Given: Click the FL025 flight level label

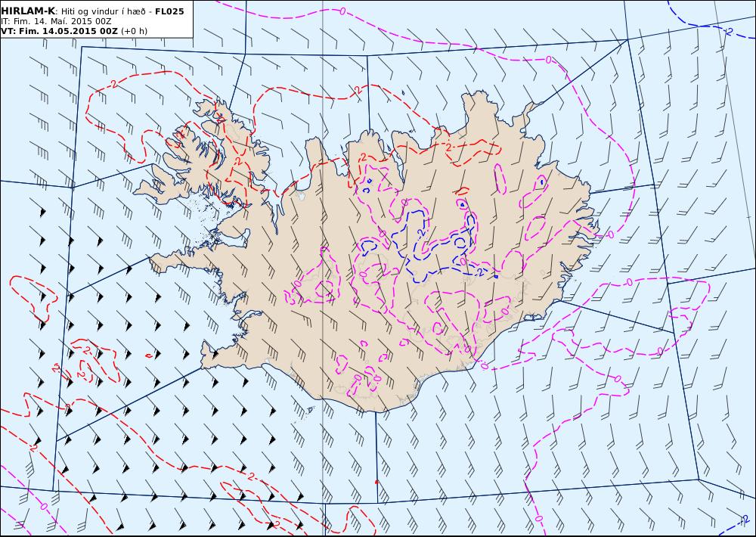Looking at the screenshot, I should (x=169, y=11).
